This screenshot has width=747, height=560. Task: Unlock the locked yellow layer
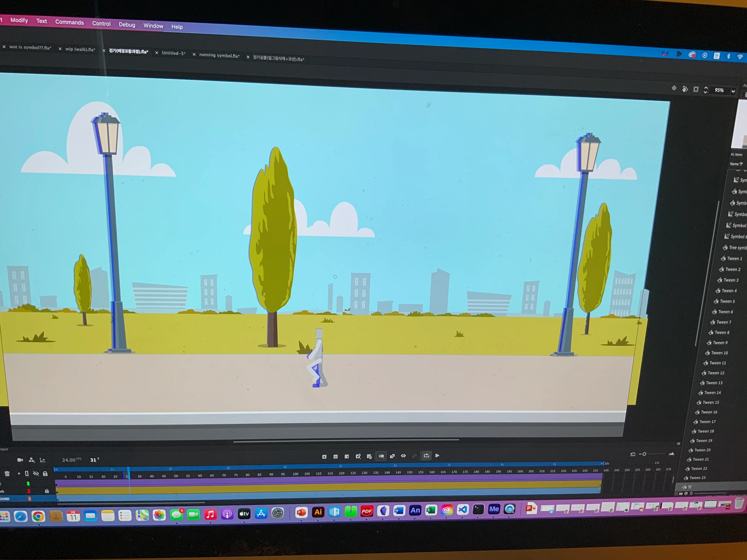[47, 491]
